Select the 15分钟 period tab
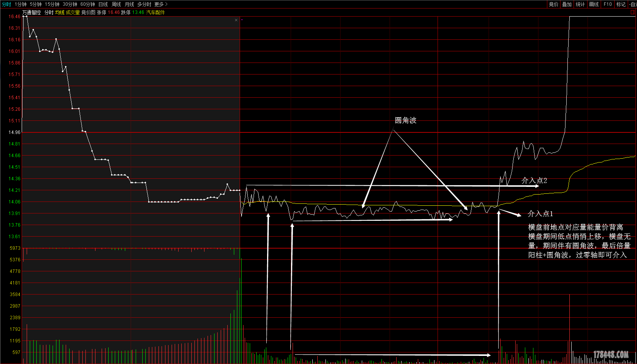The width and height of the screenshot is (637, 364). pyautogui.click(x=52, y=4)
